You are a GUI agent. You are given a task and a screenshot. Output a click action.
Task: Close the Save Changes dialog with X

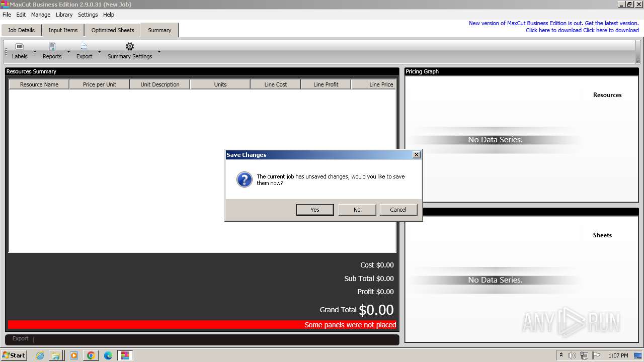416,155
